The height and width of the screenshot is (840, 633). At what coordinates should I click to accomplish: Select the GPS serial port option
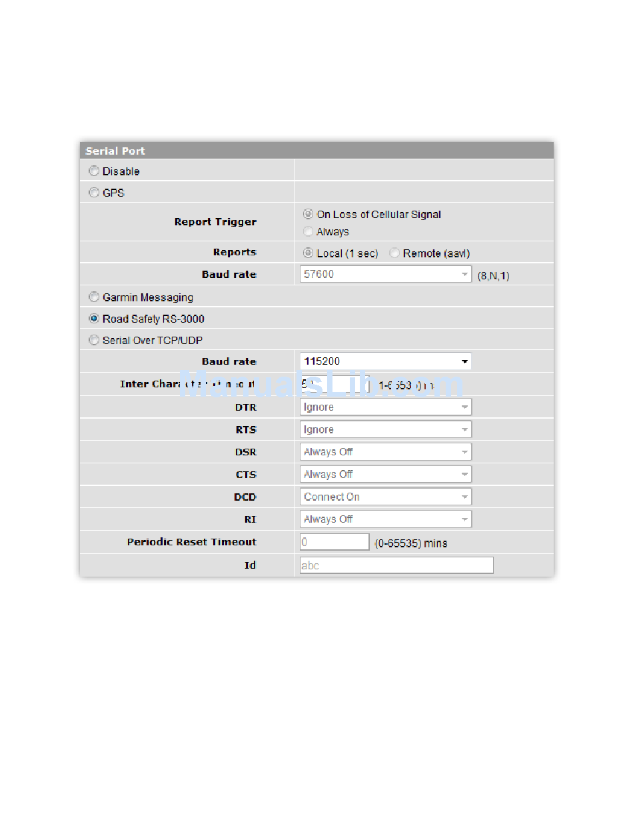click(94, 193)
